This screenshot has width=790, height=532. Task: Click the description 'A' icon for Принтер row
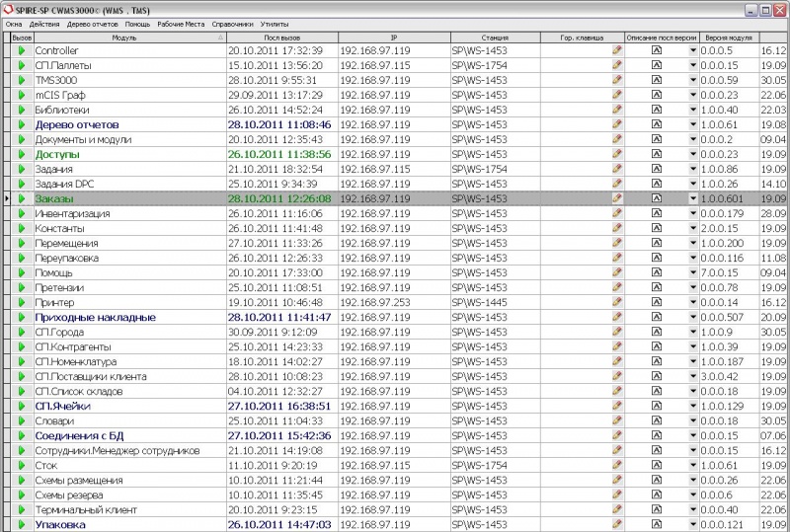(656, 302)
